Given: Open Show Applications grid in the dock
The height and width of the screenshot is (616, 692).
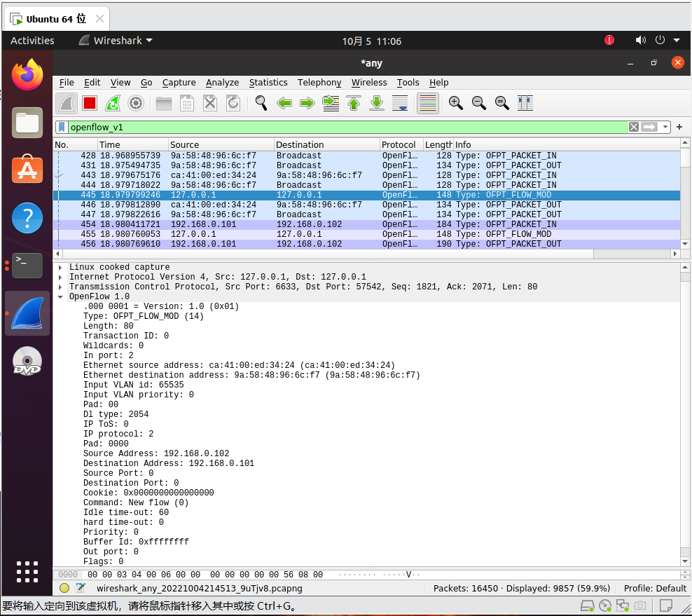Looking at the screenshot, I should [x=27, y=572].
